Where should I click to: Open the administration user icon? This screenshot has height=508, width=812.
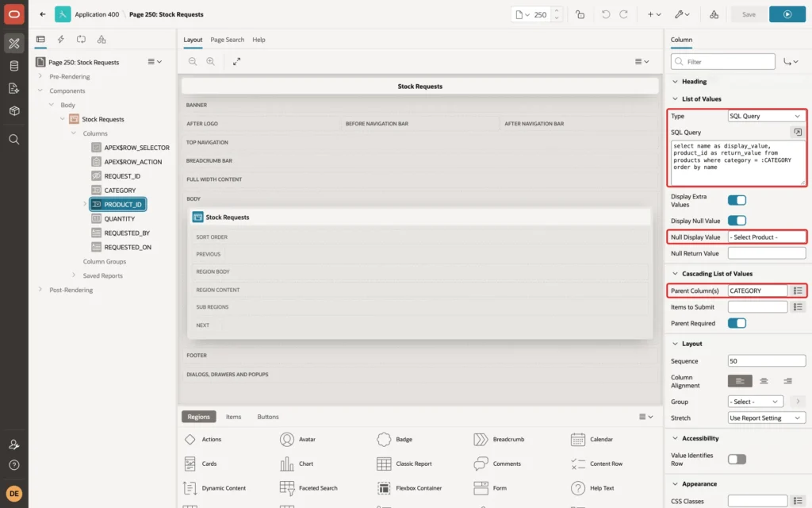pyautogui.click(x=14, y=444)
